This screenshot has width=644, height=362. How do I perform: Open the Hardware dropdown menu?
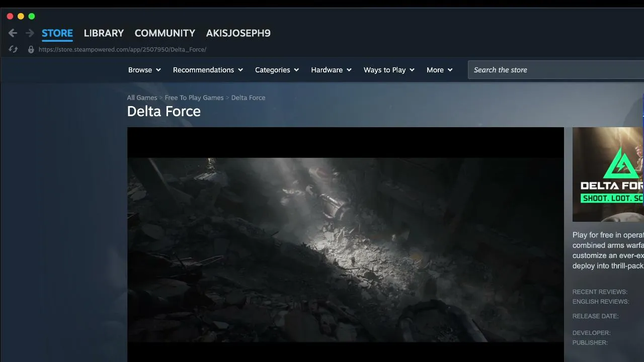coord(331,70)
